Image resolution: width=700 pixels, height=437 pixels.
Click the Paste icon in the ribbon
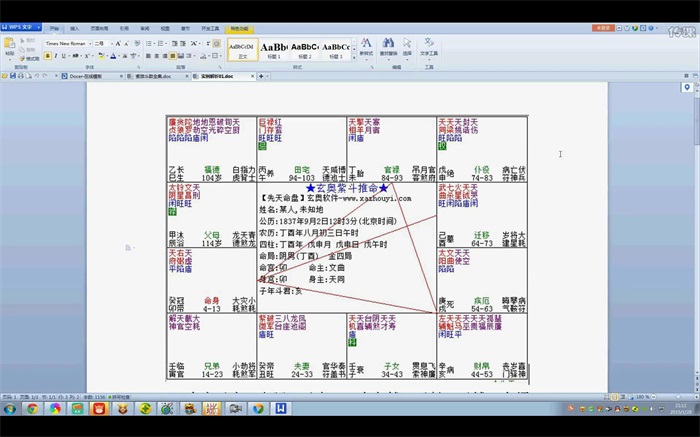click(x=9, y=43)
